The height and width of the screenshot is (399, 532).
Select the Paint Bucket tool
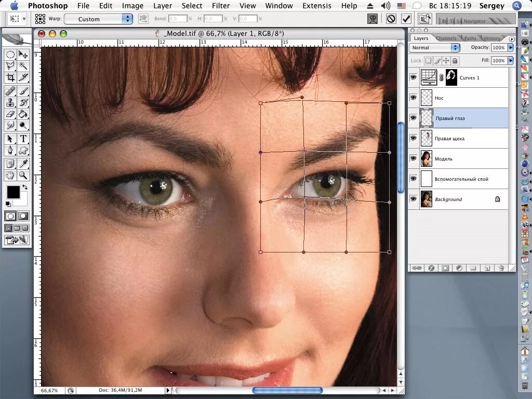coord(23,114)
